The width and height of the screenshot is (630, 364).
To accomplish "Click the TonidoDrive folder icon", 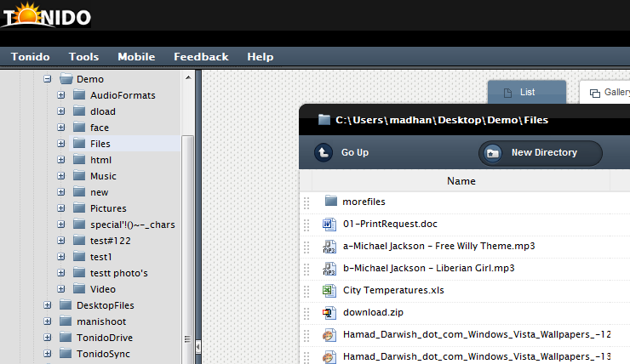I will click(x=66, y=337).
